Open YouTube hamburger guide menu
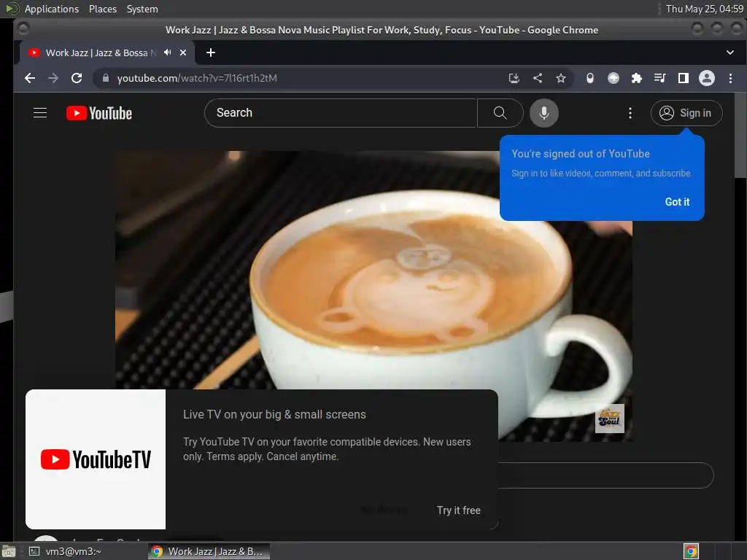This screenshot has height=560, width=747. point(40,113)
